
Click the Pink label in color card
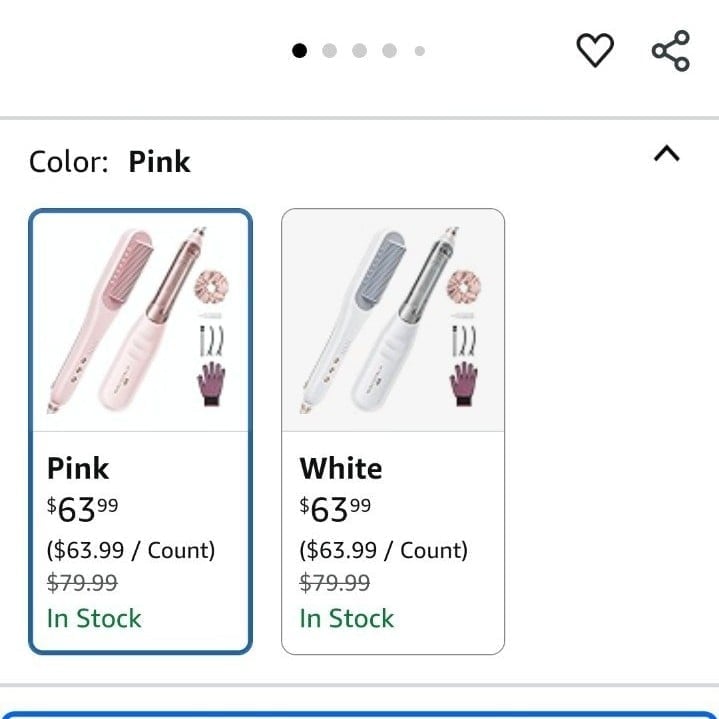[x=78, y=468]
